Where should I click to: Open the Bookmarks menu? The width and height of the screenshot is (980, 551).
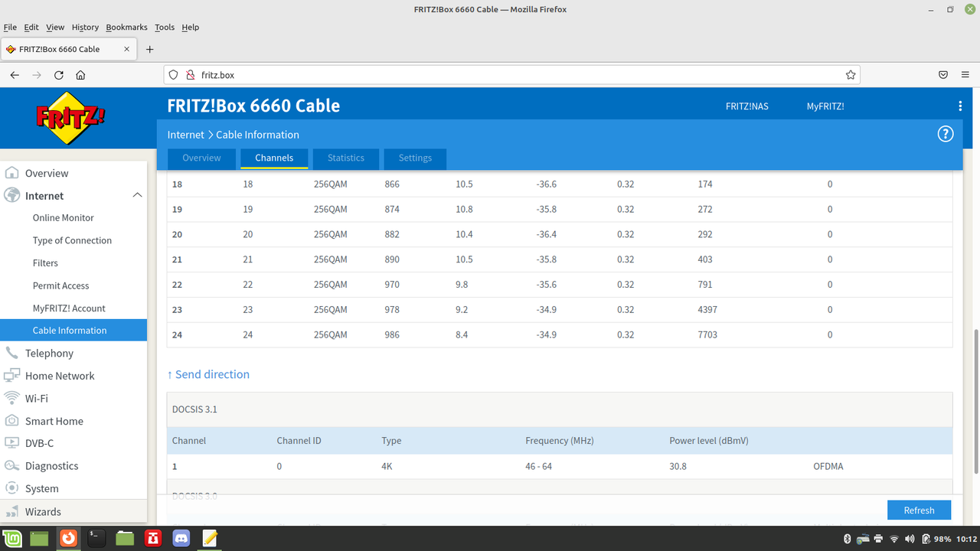[126, 27]
